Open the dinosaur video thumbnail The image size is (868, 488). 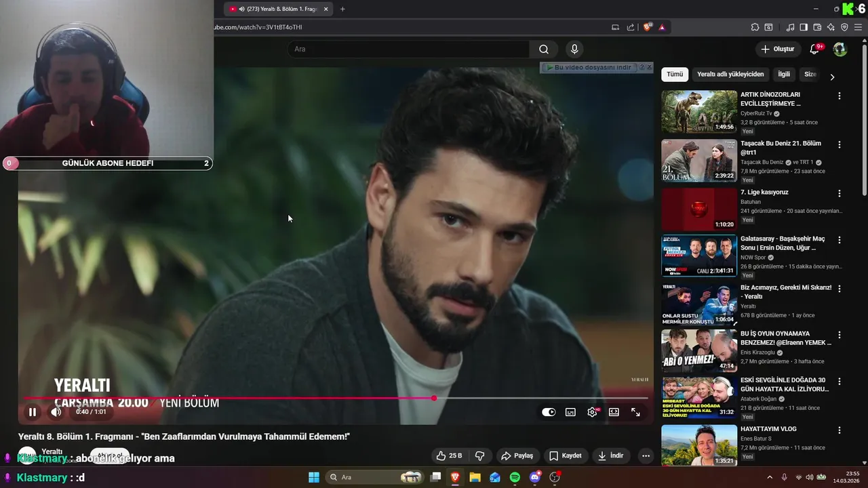[x=699, y=112]
